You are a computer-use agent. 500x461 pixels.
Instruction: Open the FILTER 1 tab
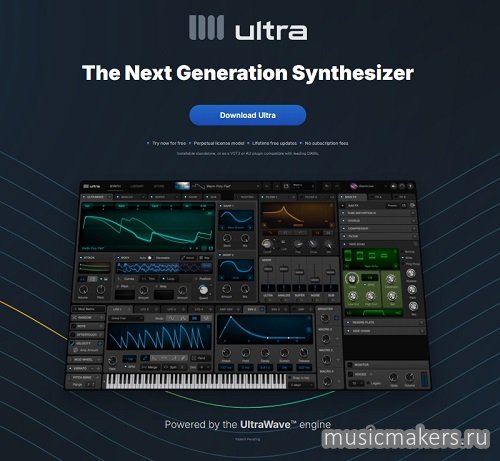(x=277, y=197)
